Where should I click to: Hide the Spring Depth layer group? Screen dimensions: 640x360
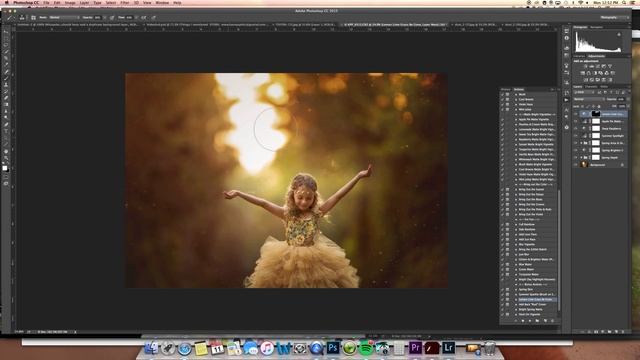(576, 157)
